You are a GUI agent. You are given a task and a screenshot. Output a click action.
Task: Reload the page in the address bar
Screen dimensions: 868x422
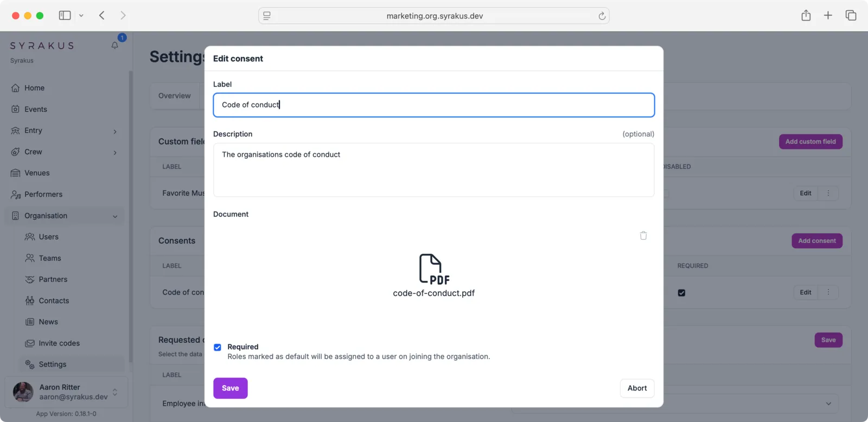click(602, 16)
